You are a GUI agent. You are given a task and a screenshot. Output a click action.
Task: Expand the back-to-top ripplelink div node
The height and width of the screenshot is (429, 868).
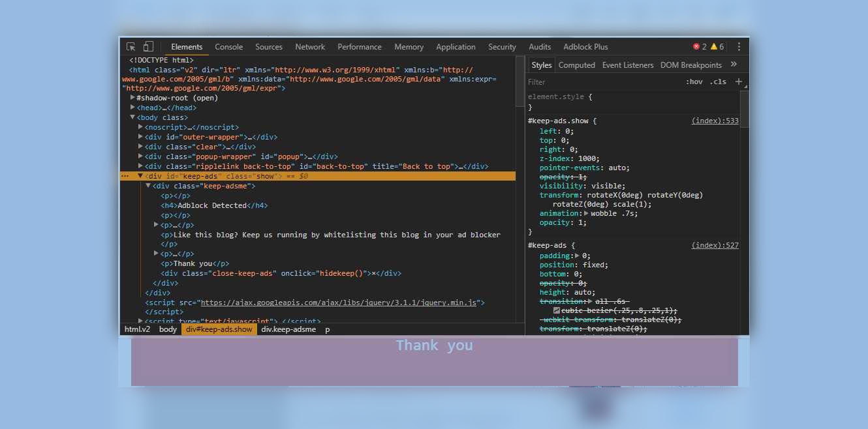point(141,166)
